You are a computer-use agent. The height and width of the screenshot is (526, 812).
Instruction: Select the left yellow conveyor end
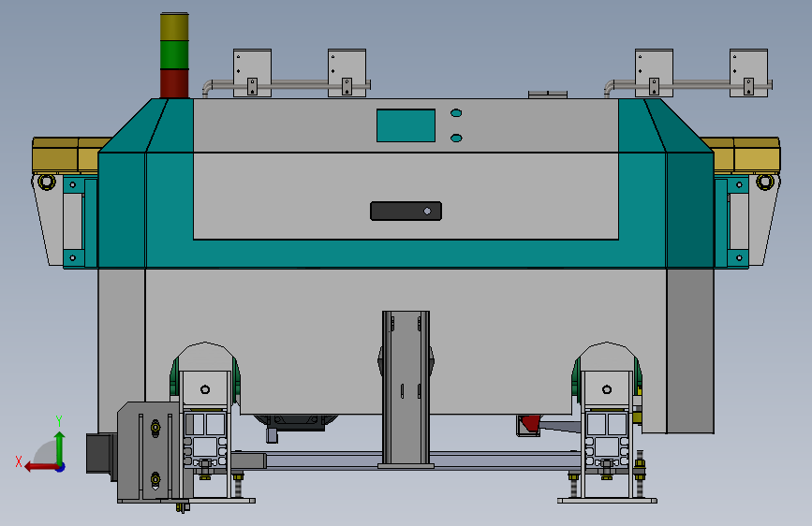point(66,154)
